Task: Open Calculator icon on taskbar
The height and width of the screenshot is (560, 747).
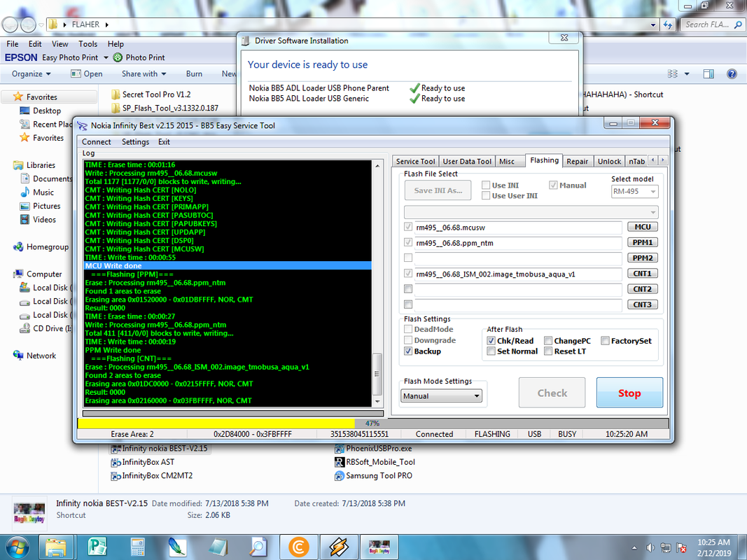Action: 138,547
